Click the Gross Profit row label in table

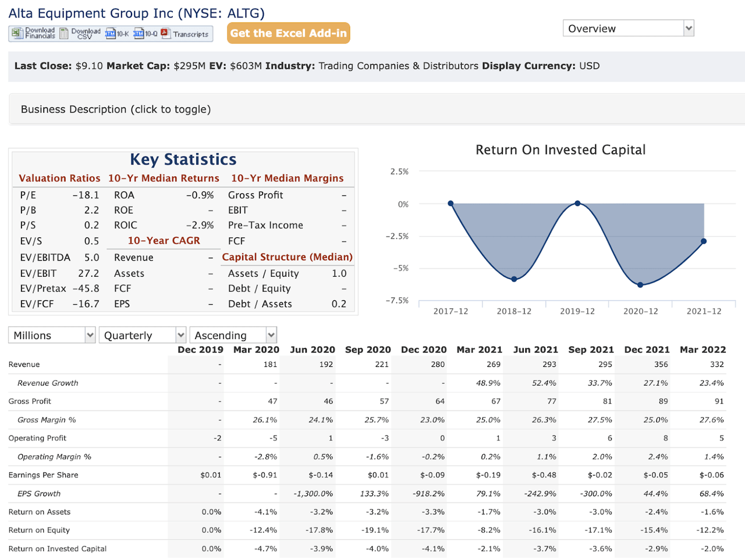coord(30,401)
